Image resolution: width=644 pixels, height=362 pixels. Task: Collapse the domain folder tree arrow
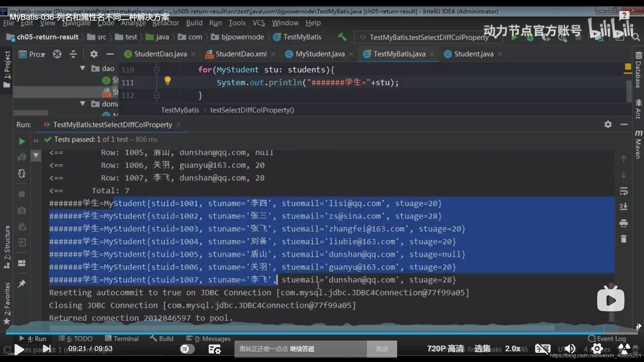[x=83, y=104]
